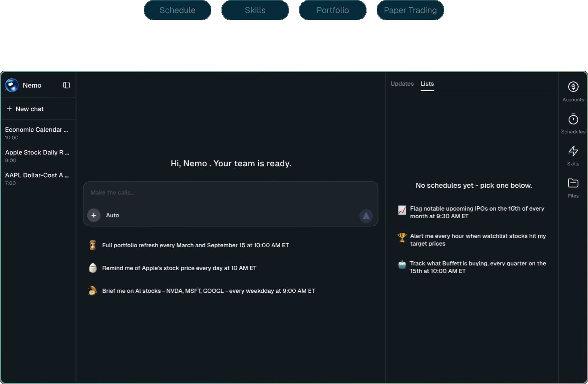This screenshot has height=384, width=588.
Task: Open the Schedules timer icon
Action: pyautogui.click(x=573, y=119)
